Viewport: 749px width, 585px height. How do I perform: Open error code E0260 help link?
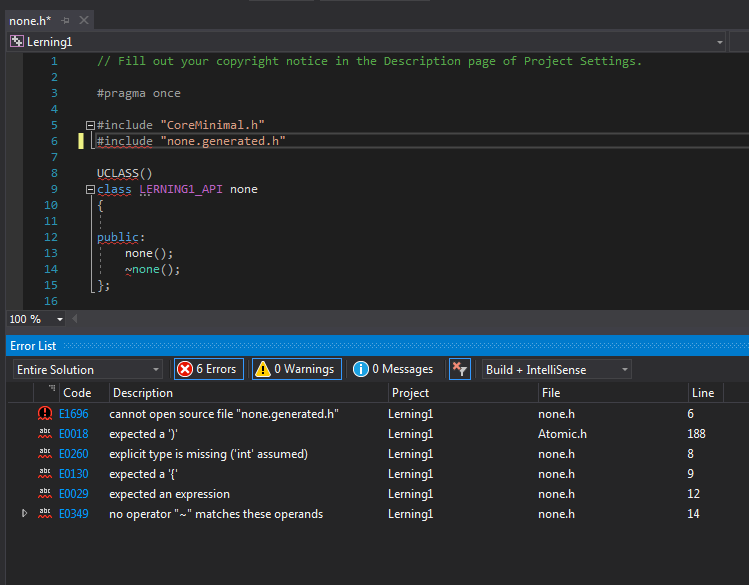click(x=73, y=454)
